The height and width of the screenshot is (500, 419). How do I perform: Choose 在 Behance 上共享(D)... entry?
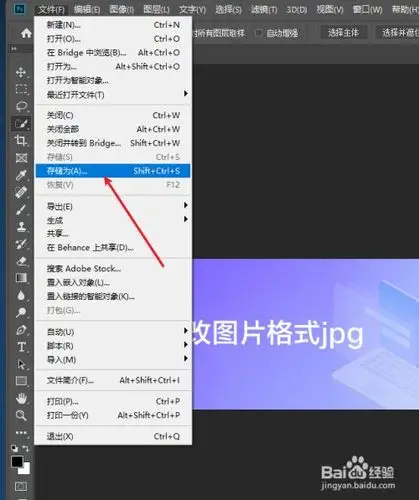(x=113, y=248)
